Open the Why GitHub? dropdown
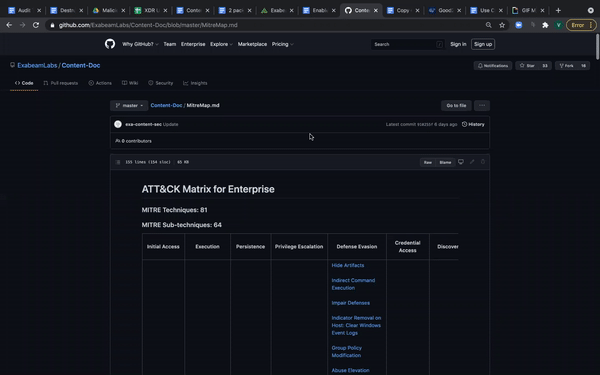This screenshot has height=375, width=600. 140,44
